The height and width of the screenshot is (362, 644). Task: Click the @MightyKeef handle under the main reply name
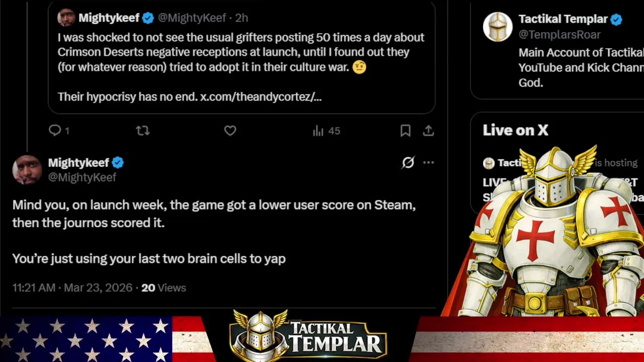(82, 177)
